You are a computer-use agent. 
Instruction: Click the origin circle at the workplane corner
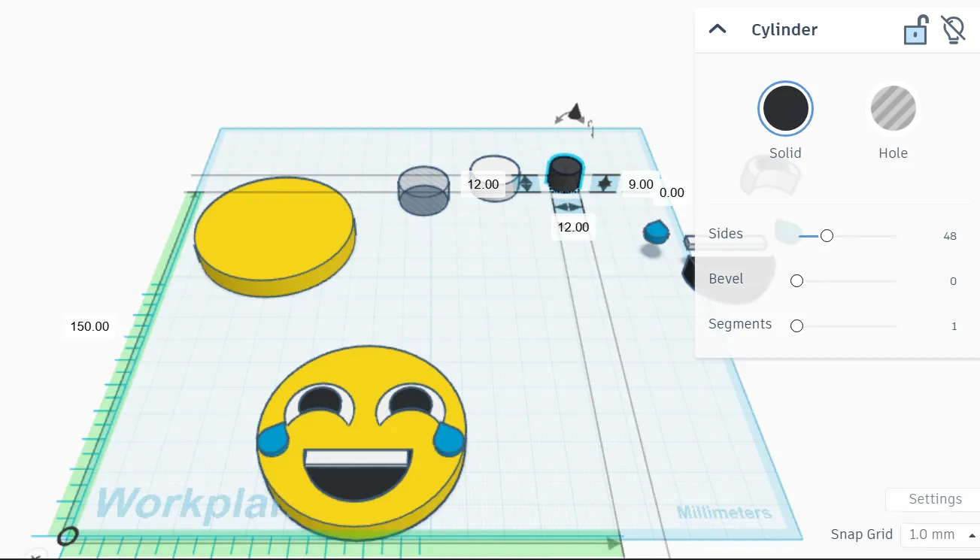pos(67,536)
